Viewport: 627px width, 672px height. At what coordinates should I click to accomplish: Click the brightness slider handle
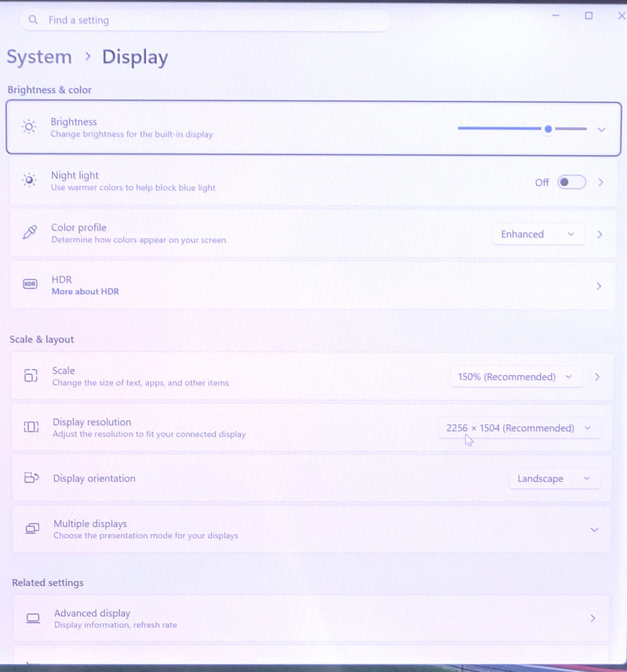click(548, 129)
